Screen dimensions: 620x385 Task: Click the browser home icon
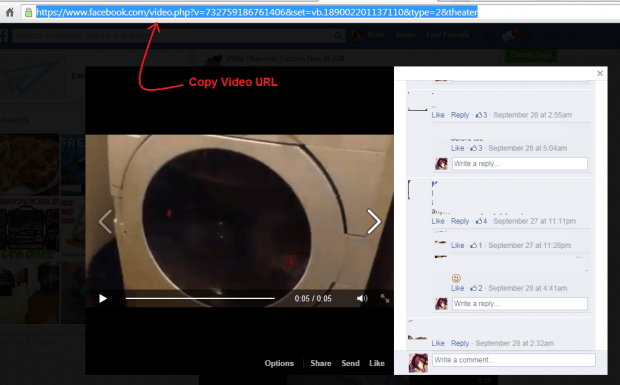pyautogui.click(x=9, y=12)
